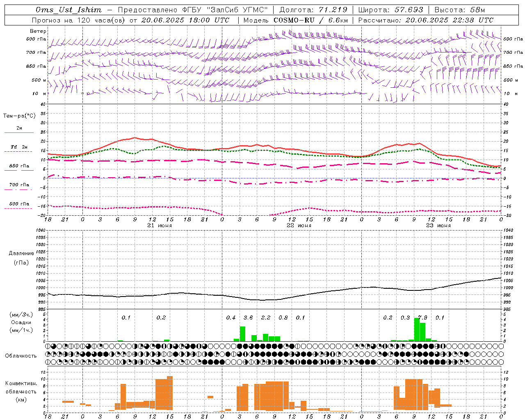Click the (мм/1ч.) unit label
Image resolution: width=525 pixels, height=420 pixels.
(x=21, y=330)
